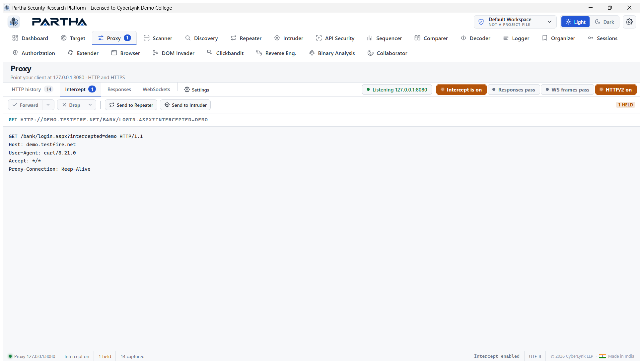Click the Collaborator radar icon
This screenshot has width=643, height=364.
pyautogui.click(x=371, y=53)
